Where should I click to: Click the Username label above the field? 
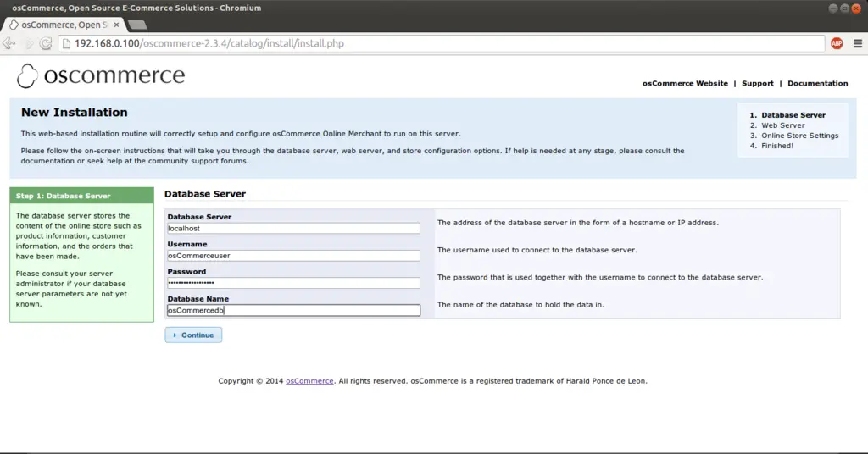click(187, 244)
